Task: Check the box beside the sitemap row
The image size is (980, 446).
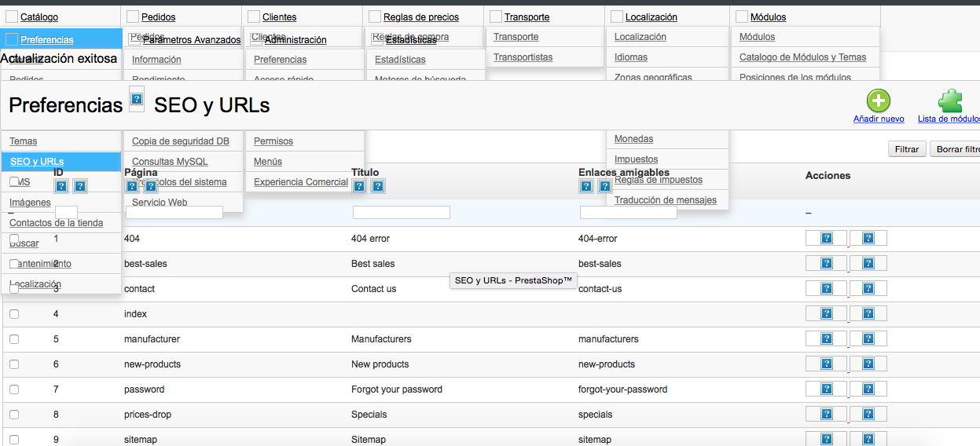Action: [x=14, y=440]
